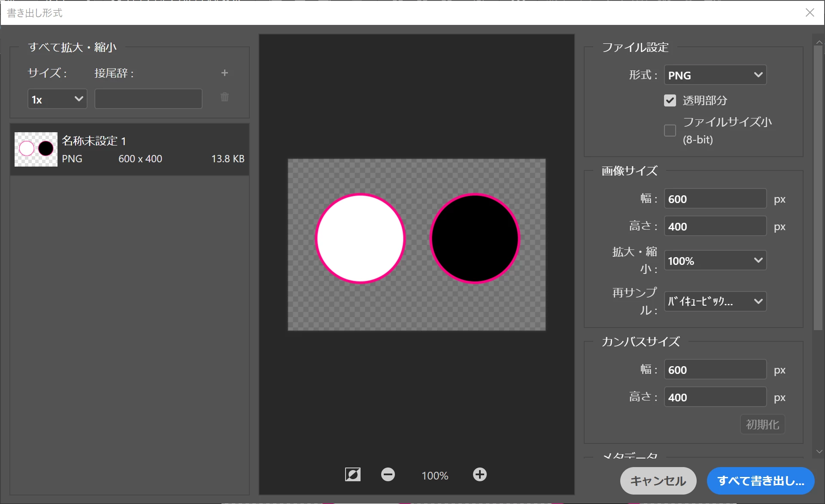Click the trash icon beside suffix field

click(x=224, y=97)
